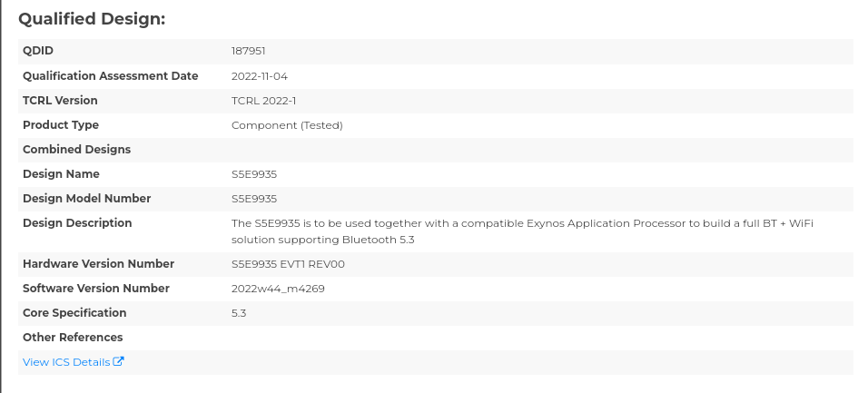Select the TCRL 2022-1 version value
Viewport: 868px width, 393px height.
click(264, 100)
